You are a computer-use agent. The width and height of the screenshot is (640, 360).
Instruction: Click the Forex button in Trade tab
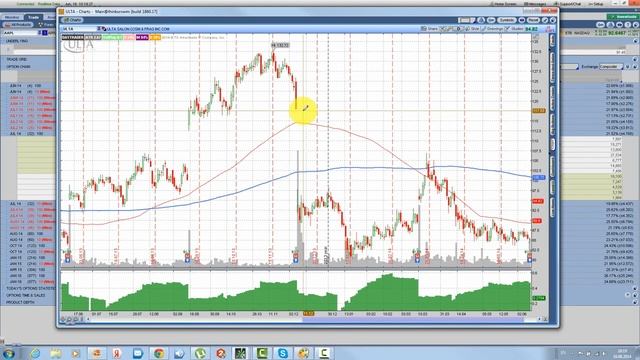coord(46,25)
